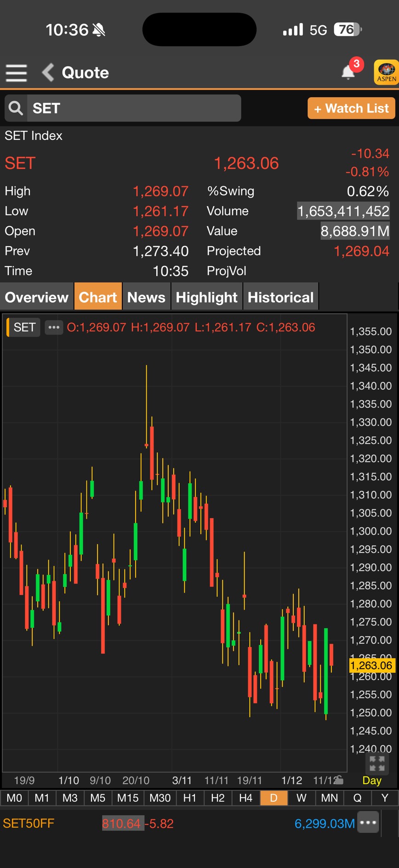This screenshot has height=868, width=399.
Task: Open the SET50FF ticker more options
Action: [369, 822]
